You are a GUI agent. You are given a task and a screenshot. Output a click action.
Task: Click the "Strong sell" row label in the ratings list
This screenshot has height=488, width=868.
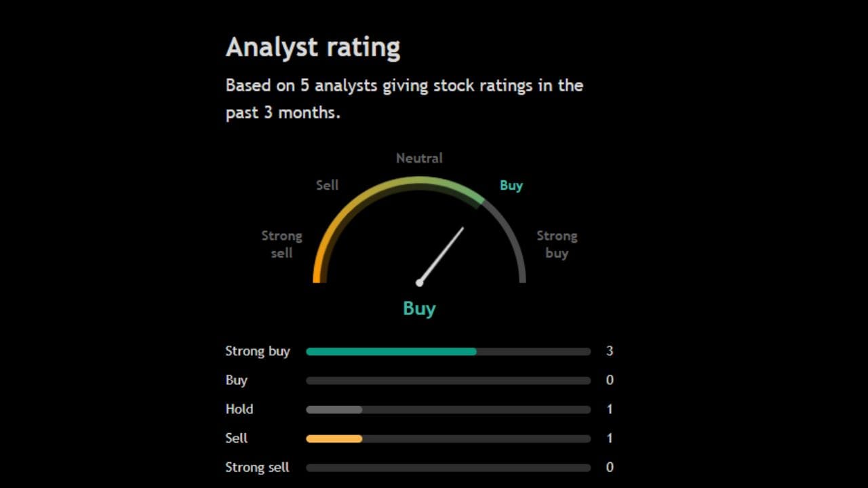[257, 467]
